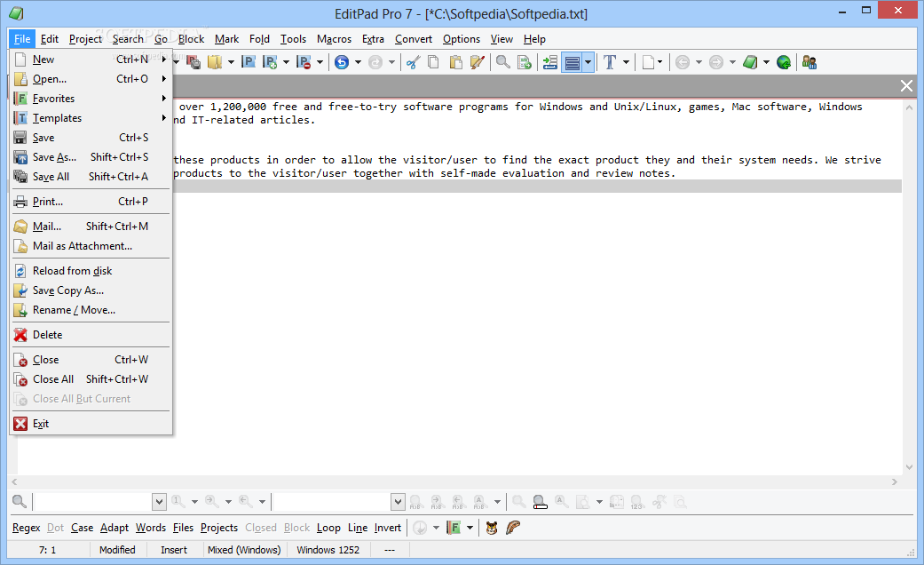The image size is (924, 565).
Task: Click the two users forum icon
Action: tap(809, 62)
